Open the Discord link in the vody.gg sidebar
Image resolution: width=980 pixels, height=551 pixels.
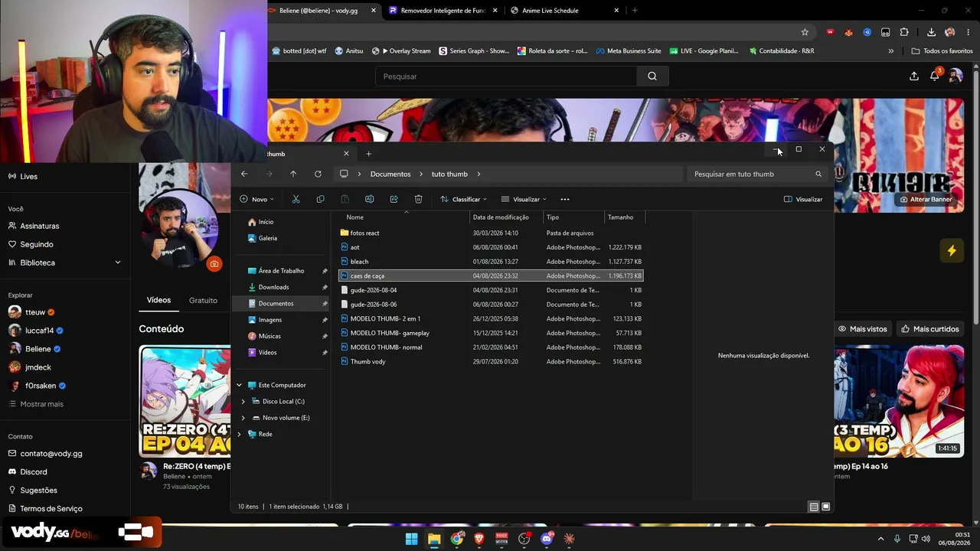point(33,472)
